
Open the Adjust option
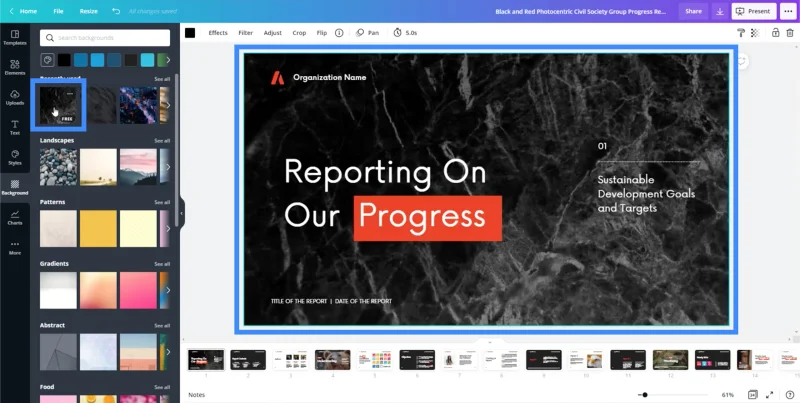pyautogui.click(x=272, y=33)
